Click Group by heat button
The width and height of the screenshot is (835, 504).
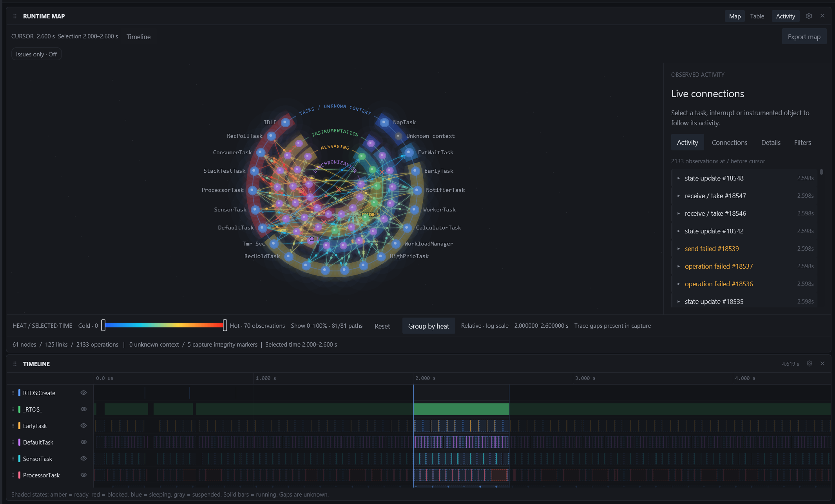tap(428, 326)
